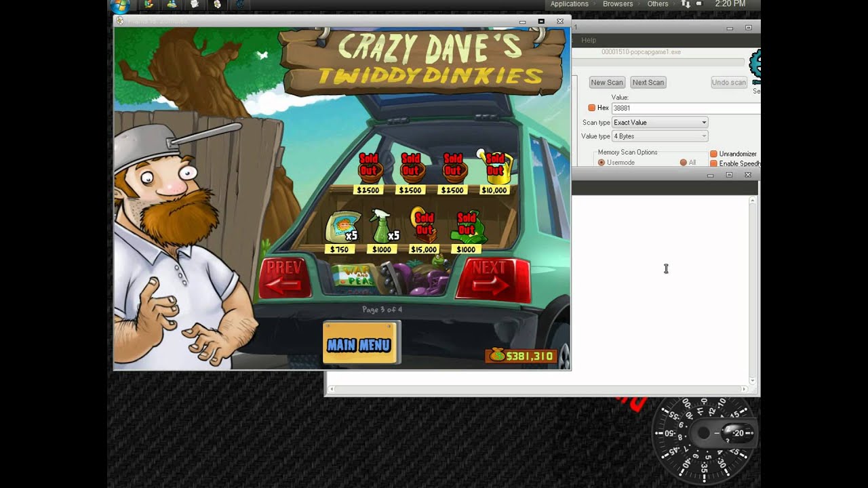Buy the golden watering can for $10,000

(x=496, y=167)
